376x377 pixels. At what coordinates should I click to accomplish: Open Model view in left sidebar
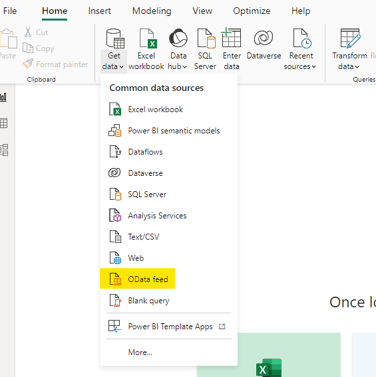4,150
